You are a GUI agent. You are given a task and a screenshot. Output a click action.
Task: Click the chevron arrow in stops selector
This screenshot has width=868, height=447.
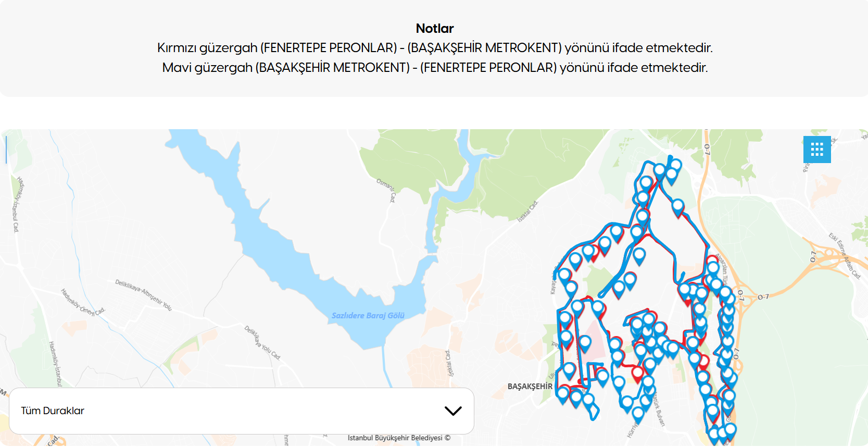[453, 411]
